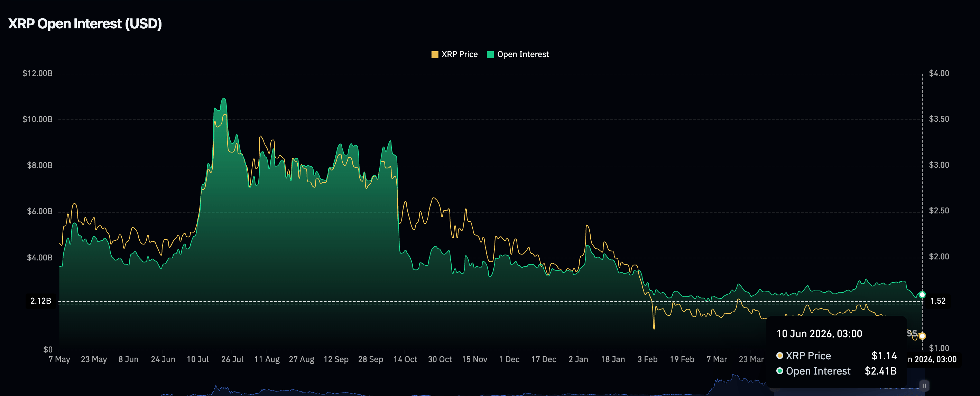Click the $6.00B left axis label
The image size is (980, 396).
pos(39,211)
